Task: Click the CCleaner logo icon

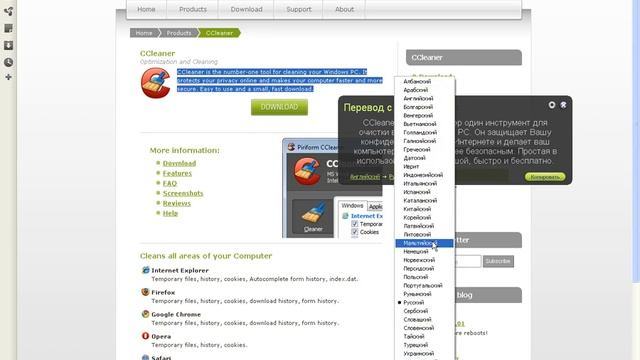Action: coord(156,83)
